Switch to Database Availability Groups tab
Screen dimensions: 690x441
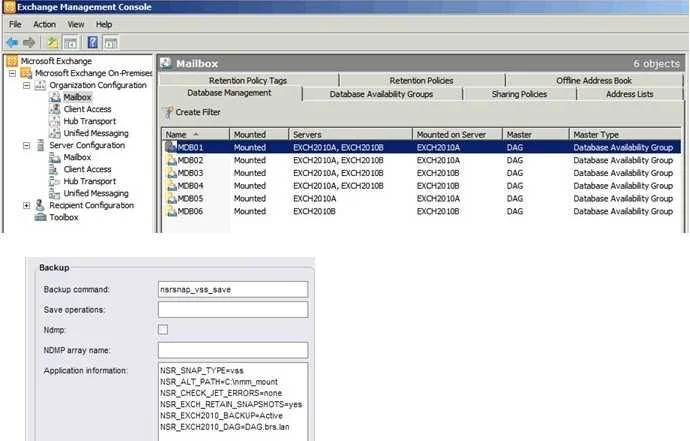(381, 94)
